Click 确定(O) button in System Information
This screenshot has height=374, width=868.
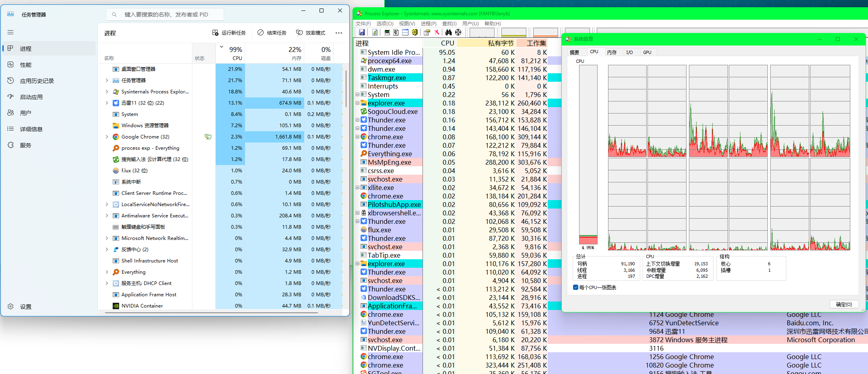(x=844, y=304)
